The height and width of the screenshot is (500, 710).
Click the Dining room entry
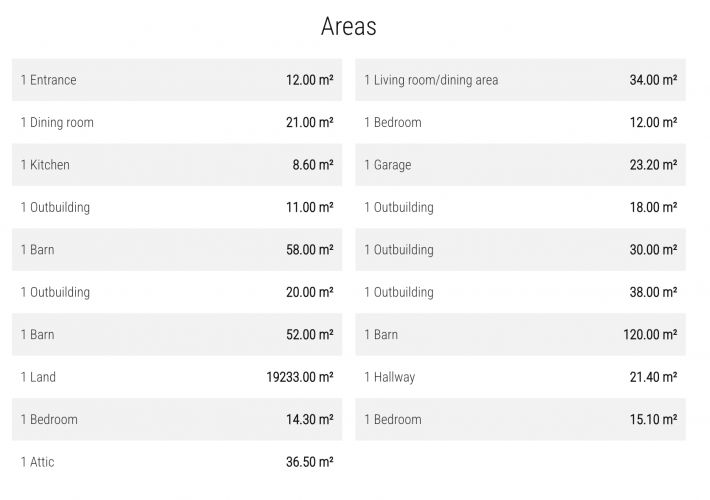click(177, 122)
